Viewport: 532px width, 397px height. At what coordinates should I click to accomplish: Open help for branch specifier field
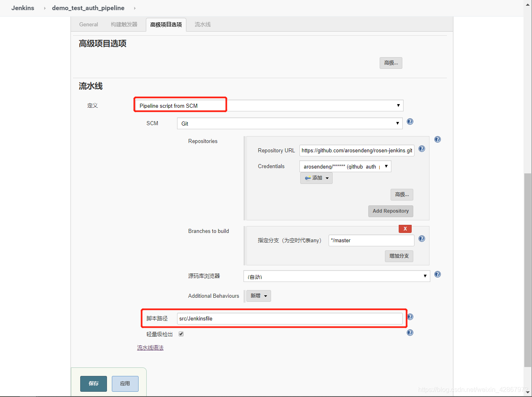click(x=422, y=239)
